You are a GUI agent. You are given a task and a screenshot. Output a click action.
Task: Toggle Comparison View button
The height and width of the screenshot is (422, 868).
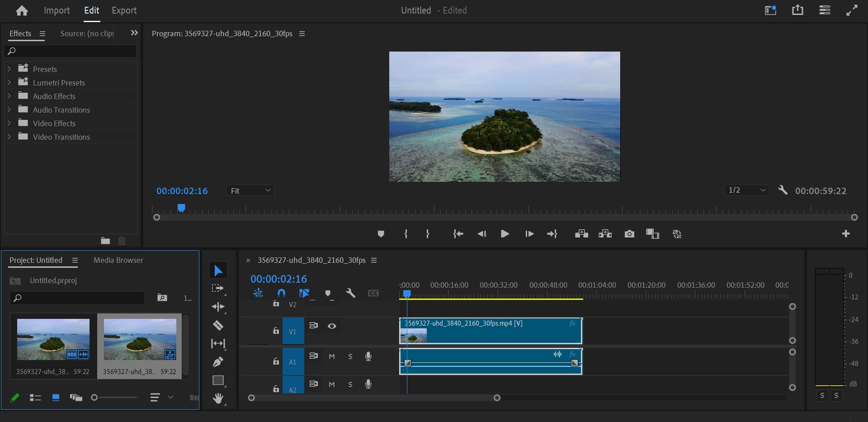[x=652, y=234]
